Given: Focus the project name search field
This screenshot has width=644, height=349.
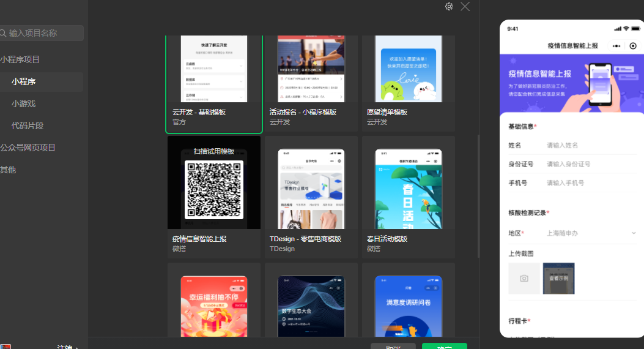Looking at the screenshot, I should 42,33.
